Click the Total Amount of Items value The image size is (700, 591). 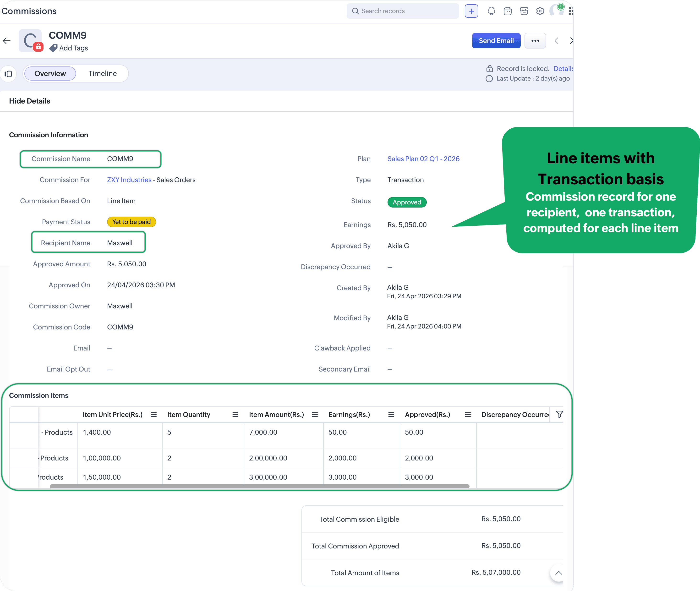496,573
